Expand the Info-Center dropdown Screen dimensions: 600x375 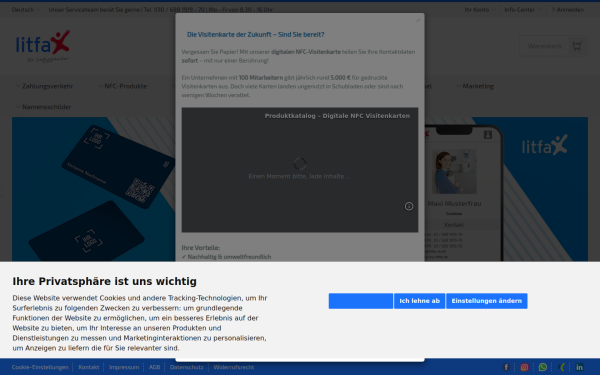coord(523,10)
